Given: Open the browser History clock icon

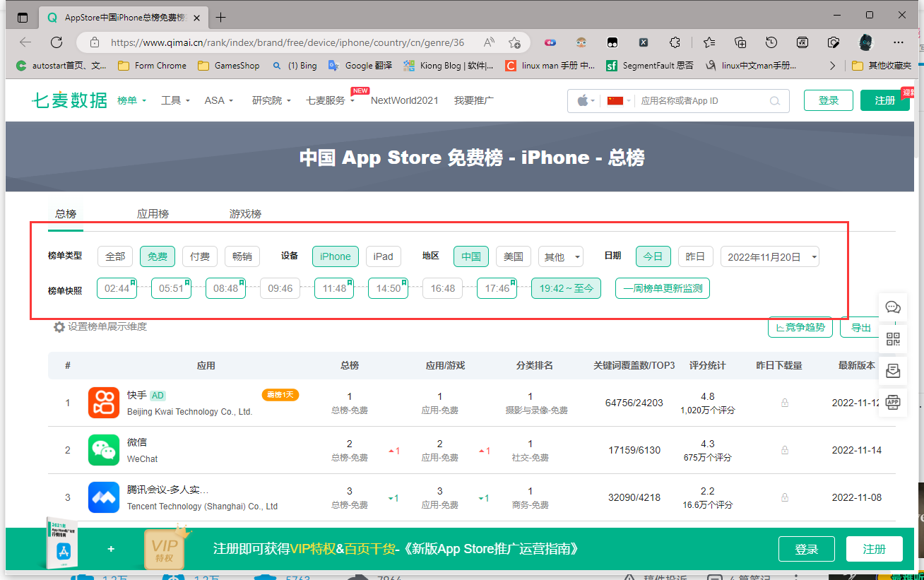Looking at the screenshot, I should click(771, 42).
